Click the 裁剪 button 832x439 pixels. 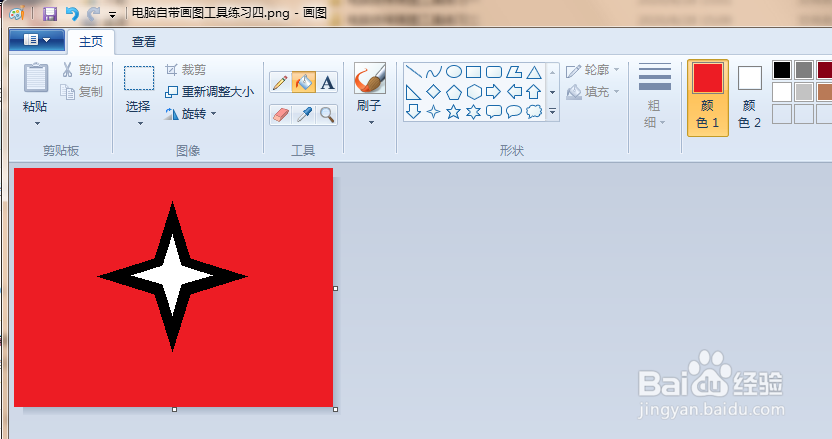tap(186, 70)
